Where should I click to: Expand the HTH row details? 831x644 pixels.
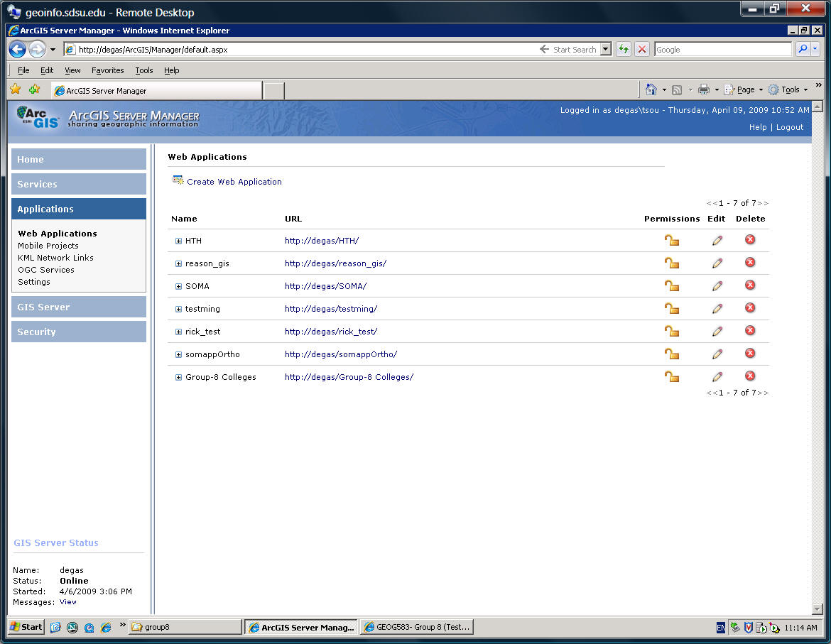(178, 241)
